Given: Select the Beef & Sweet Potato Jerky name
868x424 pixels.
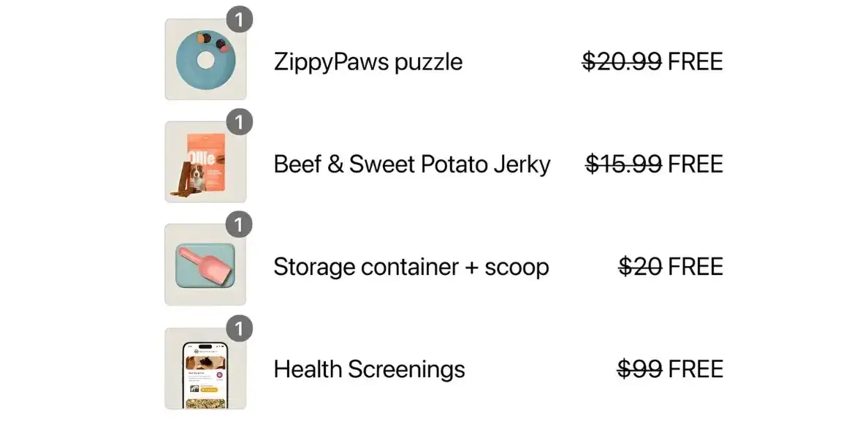Looking at the screenshot, I should coord(412,164).
